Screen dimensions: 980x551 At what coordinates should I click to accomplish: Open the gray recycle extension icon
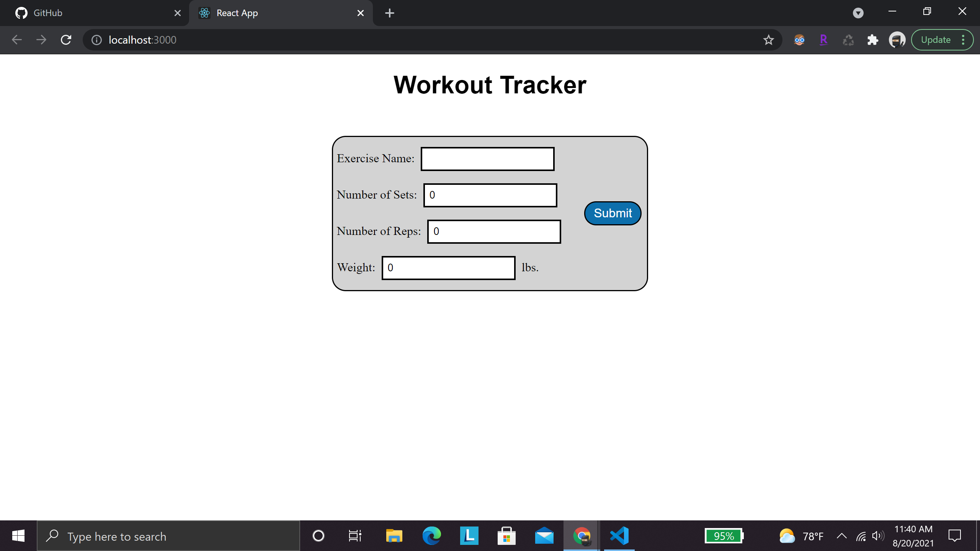(x=848, y=40)
